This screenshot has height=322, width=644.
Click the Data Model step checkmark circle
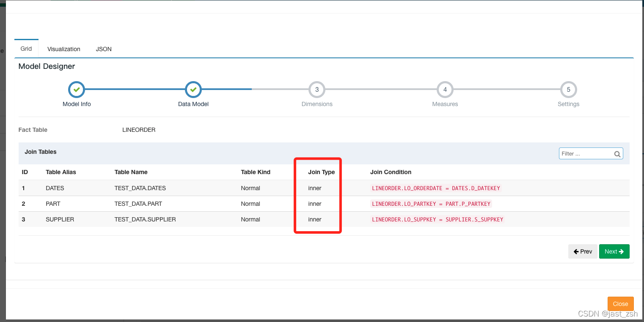click(193, 90)
